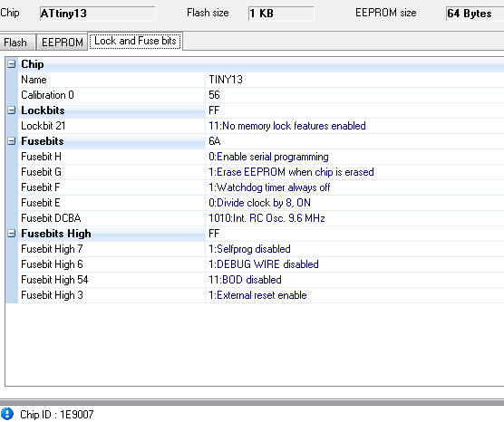The height and width of the screenshot is (422, 504).
Task: Click the EEPROM size field 64 Bytes
Action: point(475,14)
